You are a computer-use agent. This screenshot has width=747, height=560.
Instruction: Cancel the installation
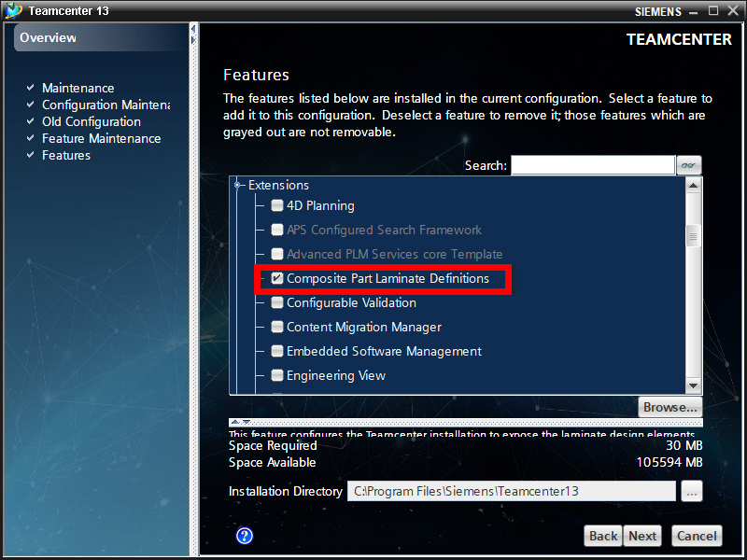click(x=695, y=536)
